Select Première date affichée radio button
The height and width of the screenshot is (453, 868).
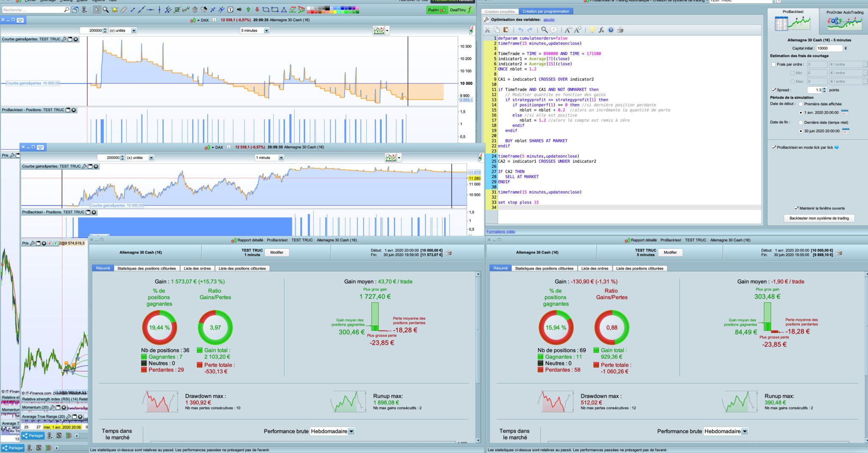tap(801, 104)
